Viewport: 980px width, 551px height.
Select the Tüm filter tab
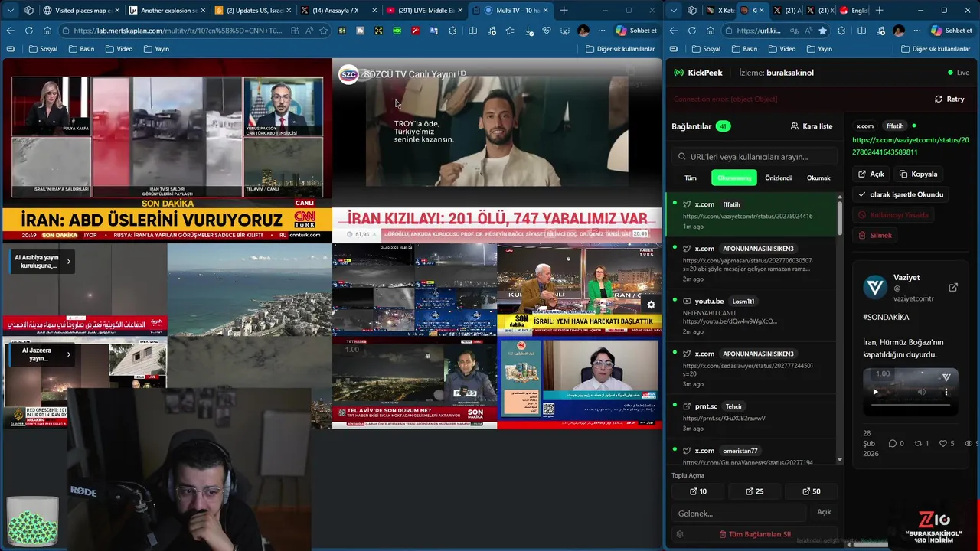point(691,178)
